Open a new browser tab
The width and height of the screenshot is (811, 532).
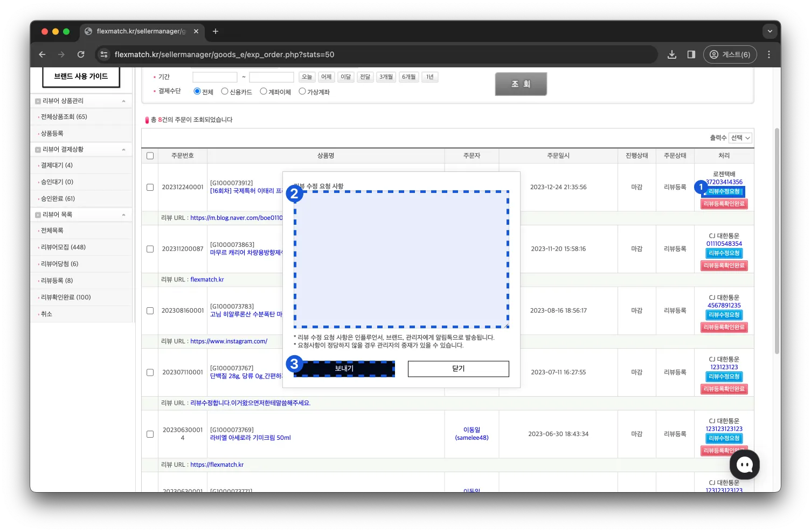216,31
